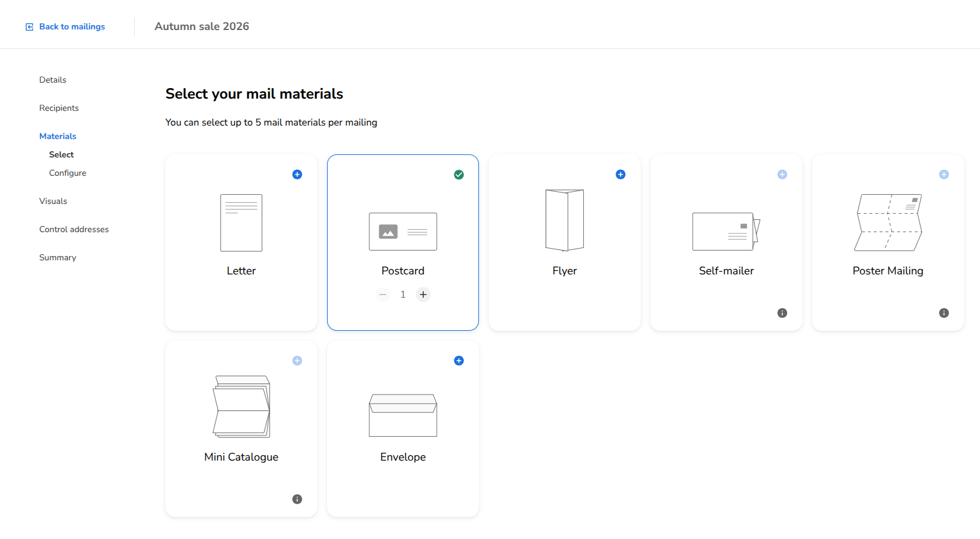This screenshot has height=539, width=980.
Task: Show info for Self-mailer
Action: point(782,313)
